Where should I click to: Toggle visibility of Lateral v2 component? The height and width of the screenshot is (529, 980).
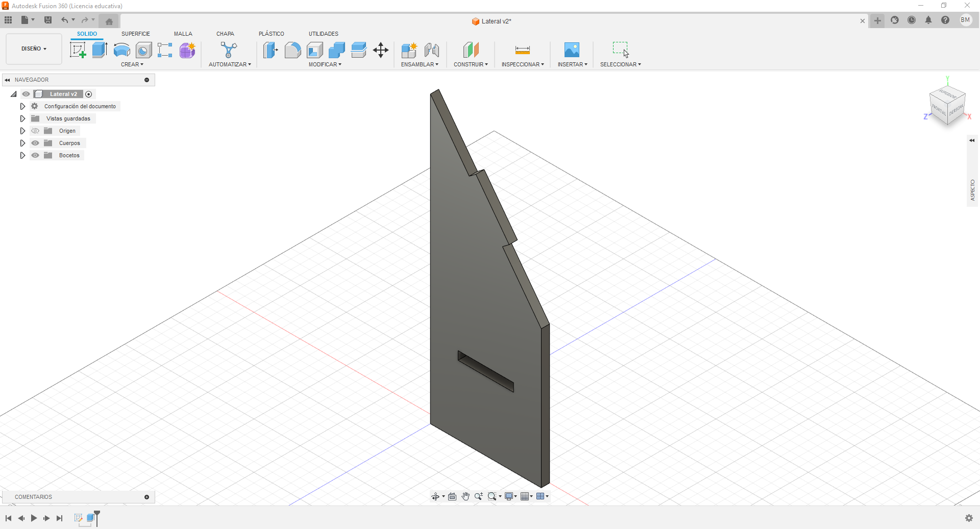[26, 94]
